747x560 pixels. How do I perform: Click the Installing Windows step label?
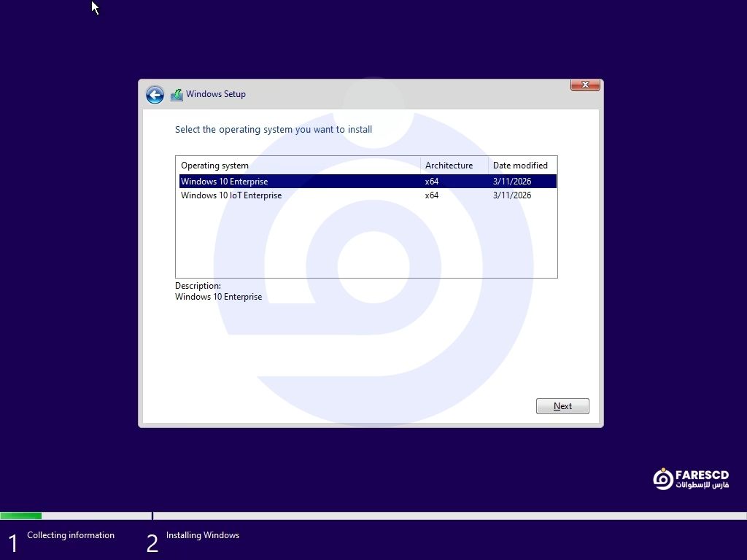click(203, 535)
